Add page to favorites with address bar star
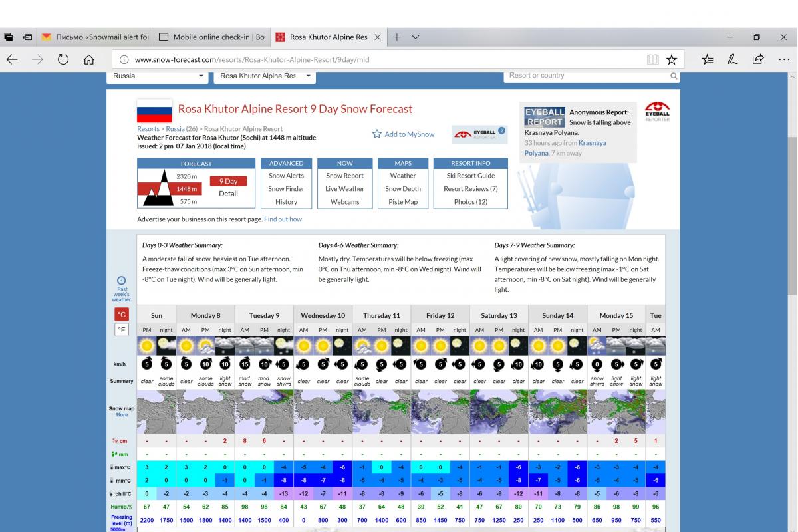 point(672,59)
